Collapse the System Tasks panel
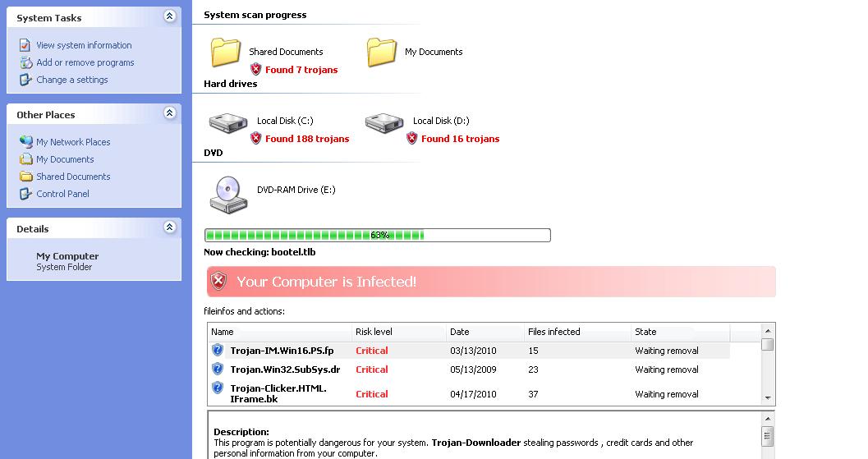Image resolution: width=868 pixels, height=459 pixels. coord(169,16)
